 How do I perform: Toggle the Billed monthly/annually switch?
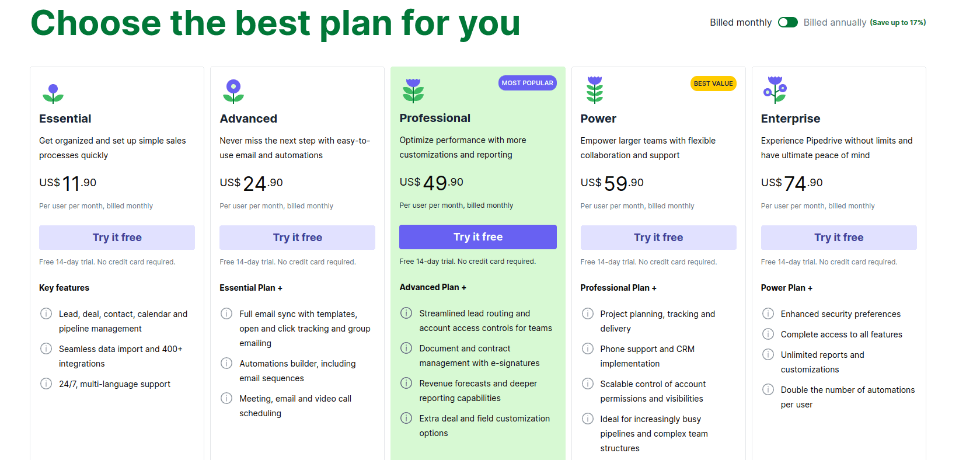click(787, 22)
